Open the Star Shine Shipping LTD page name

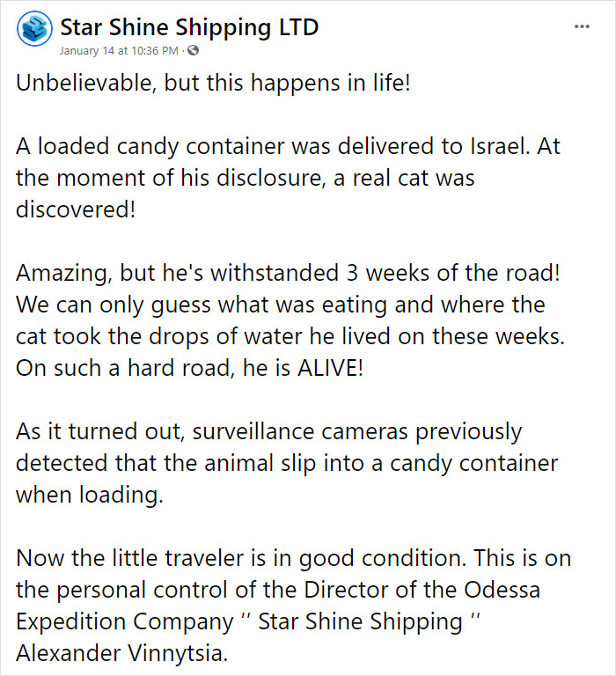tap(189, 27)
